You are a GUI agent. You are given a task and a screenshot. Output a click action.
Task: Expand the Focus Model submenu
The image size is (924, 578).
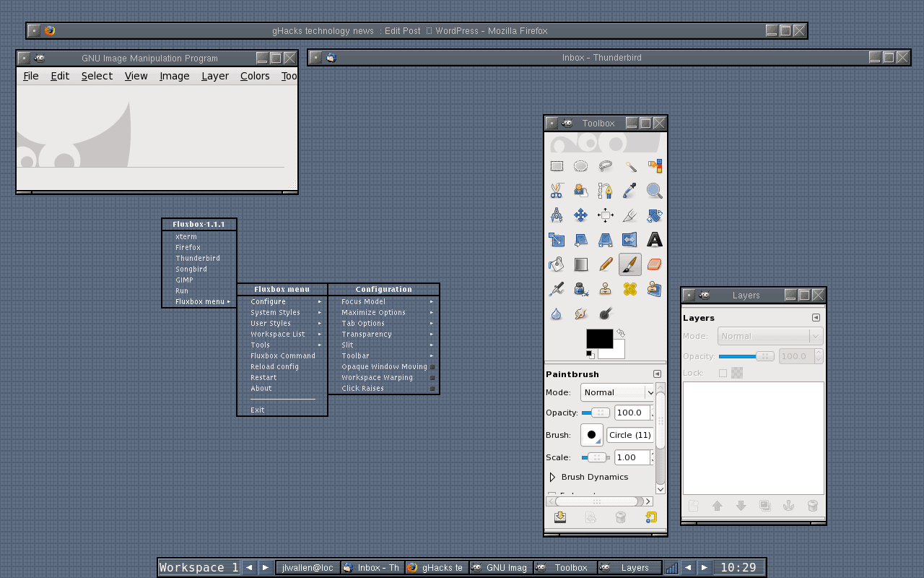click(383, 301)
